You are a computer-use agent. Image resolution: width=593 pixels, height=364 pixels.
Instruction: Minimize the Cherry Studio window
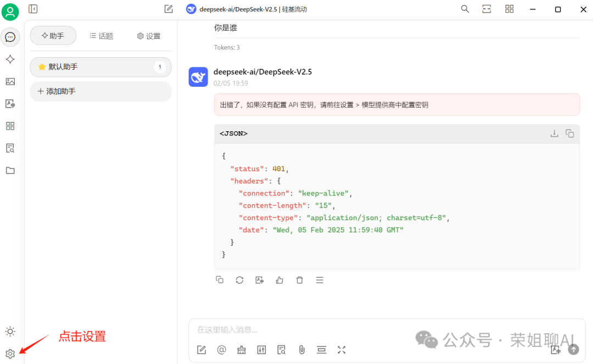click(533, 9)
